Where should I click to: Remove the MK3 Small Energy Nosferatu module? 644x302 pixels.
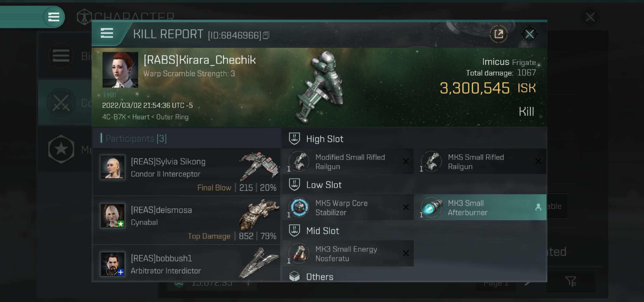pyautogui.click(x=406, y=253)
